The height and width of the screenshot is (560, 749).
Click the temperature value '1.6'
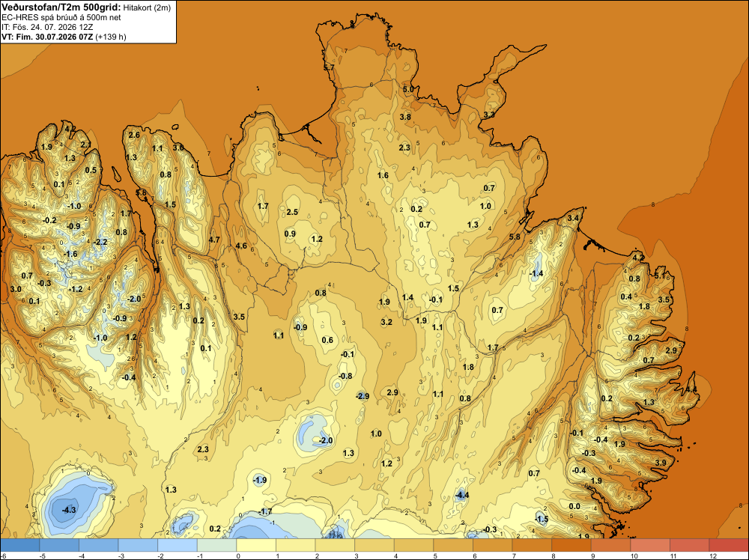click(383, 176)
